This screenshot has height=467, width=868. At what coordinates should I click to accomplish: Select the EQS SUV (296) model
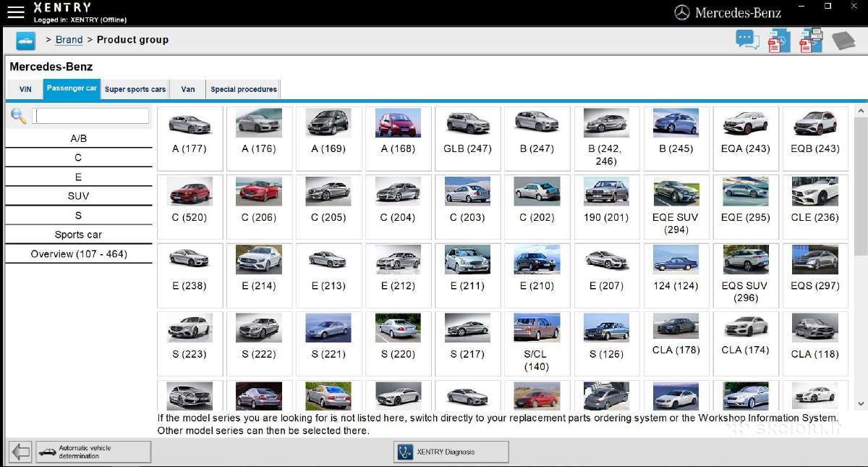(x=746, y=275)
